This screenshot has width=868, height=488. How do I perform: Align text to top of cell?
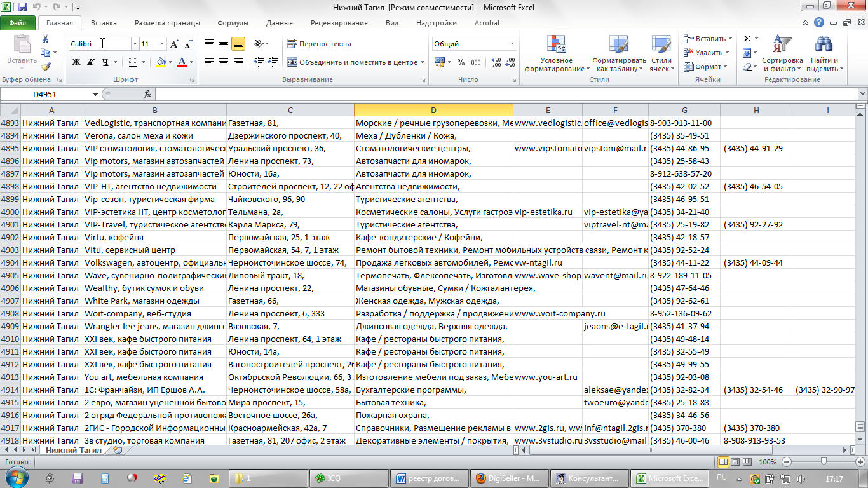(x=209, y=44)
